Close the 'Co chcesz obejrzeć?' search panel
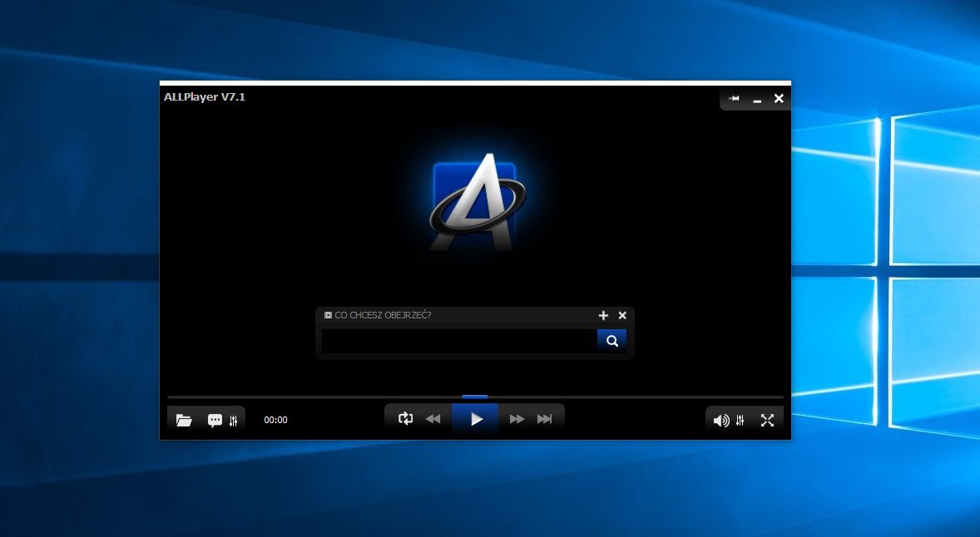980x537 pixels. pos(622,315)
